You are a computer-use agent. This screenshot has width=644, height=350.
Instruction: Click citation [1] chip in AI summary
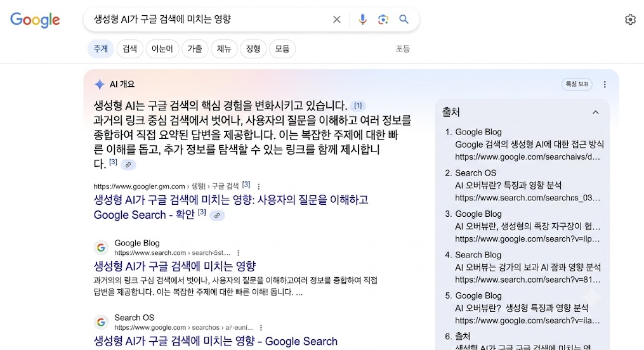[x=358, y=106]
